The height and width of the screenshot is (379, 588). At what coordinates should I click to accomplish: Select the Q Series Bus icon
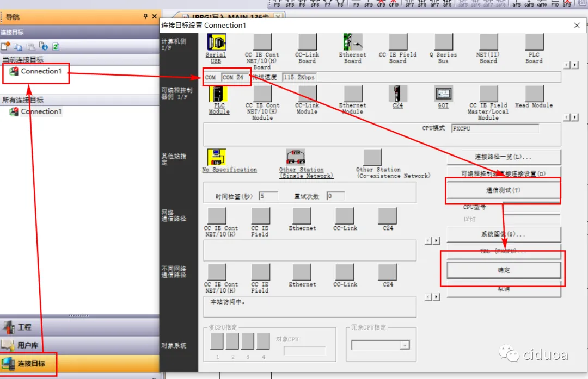(x=443, y=42)
